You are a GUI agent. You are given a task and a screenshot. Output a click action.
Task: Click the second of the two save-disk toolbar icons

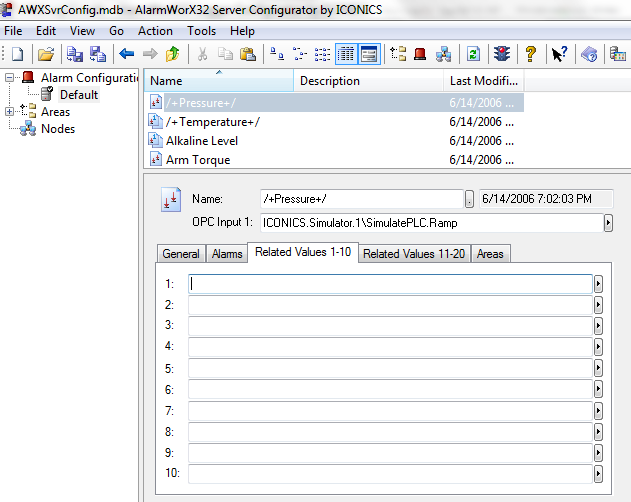(98, 54)
